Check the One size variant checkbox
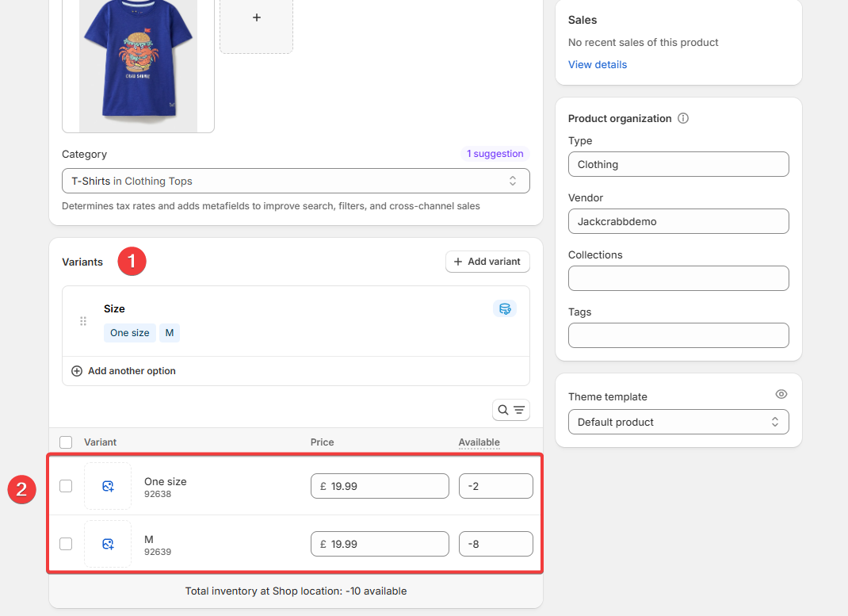 click(66, 486)
